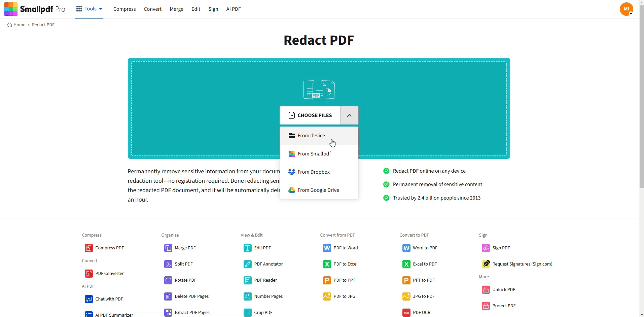Collapse the file source options chevron
644x317 pixels.
coord(349,115)
